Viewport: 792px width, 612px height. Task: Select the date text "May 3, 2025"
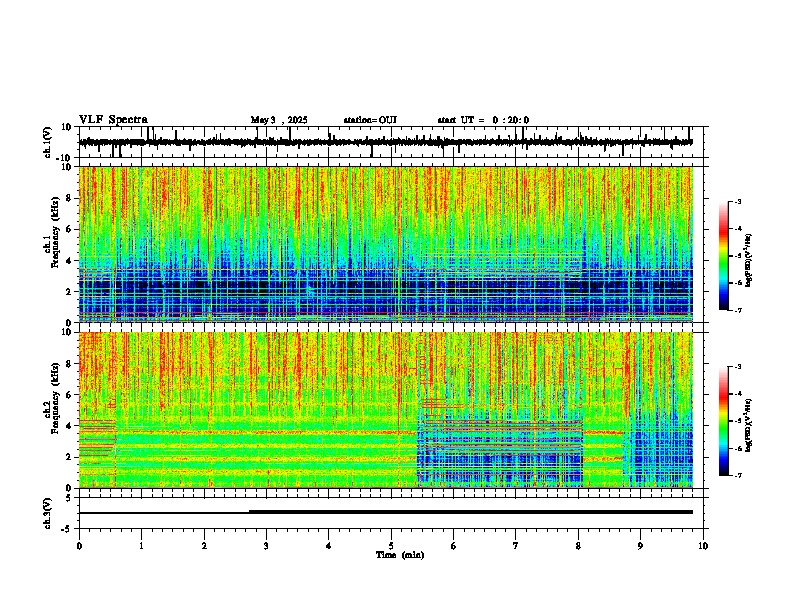(279, 120)
